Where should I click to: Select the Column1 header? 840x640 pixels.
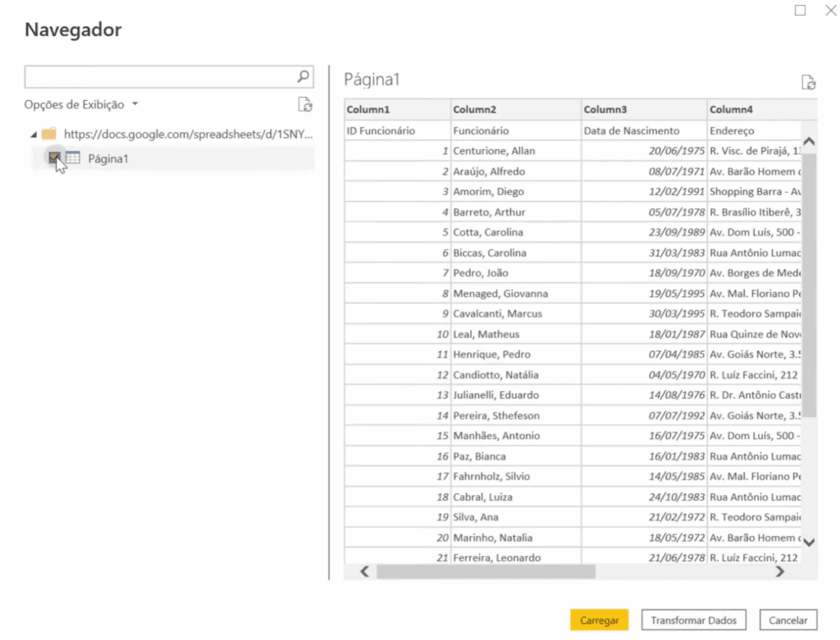click(x=398, y=109)
